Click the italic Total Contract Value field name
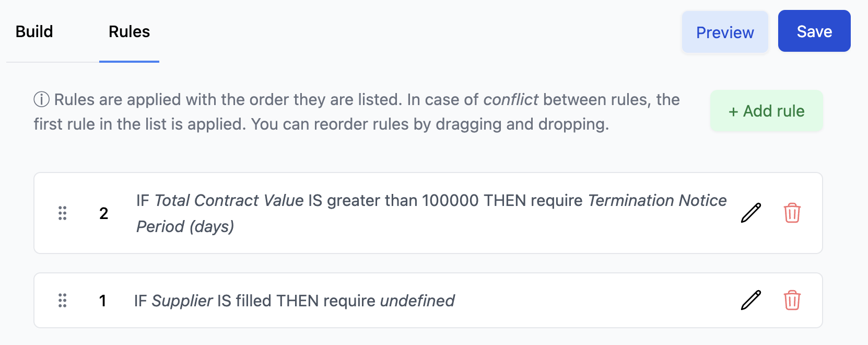The height and width of the screenshot is (345, 868). (x=229, y=200)
